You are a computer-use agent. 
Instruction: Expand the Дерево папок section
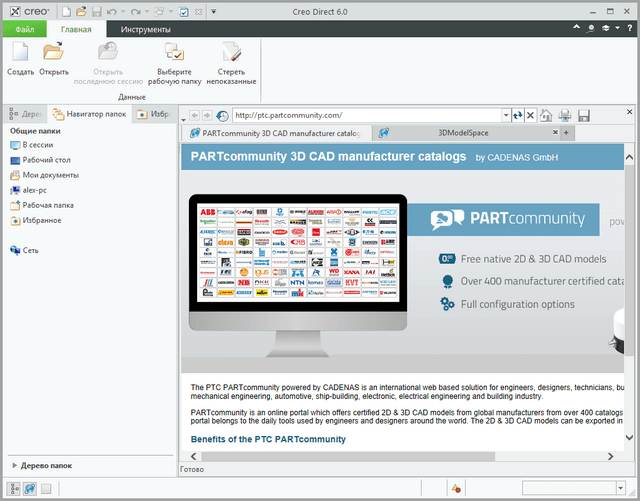point(14,465)
